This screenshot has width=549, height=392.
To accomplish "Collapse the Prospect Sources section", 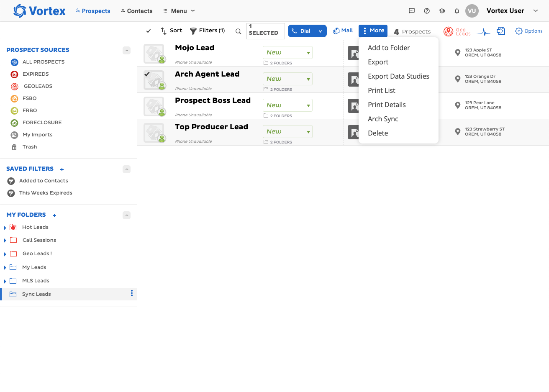I will click(x=126, y=50).
